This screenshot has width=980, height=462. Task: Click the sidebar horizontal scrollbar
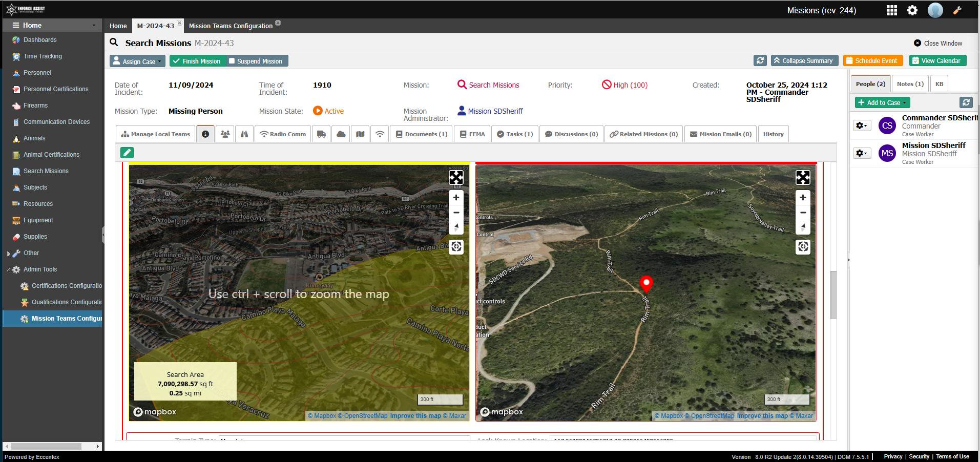46,447
